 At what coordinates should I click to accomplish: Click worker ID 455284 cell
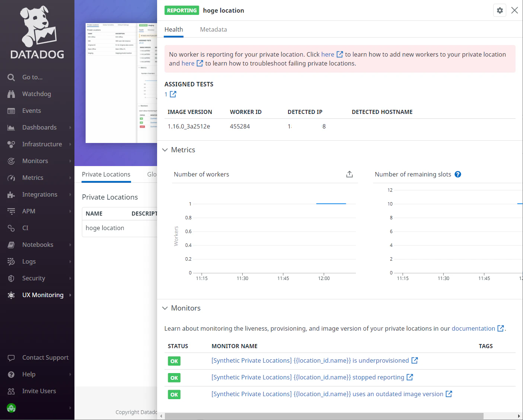pyautogui.click(x=240, y=127)
